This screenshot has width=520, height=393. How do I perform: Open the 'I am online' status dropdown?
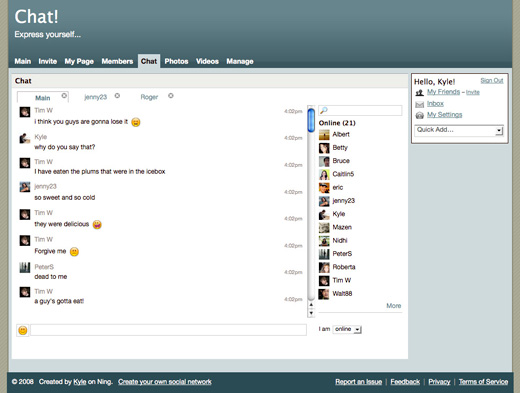pos(347,329)
